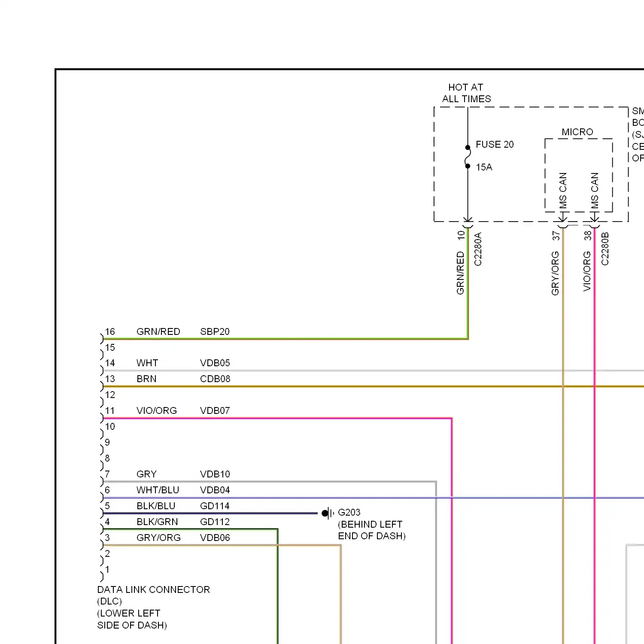Viewport: 644px width, 644px height.
Task: Click DLC pin number 9
Action: pyautogui.click(x=107, y=442)
